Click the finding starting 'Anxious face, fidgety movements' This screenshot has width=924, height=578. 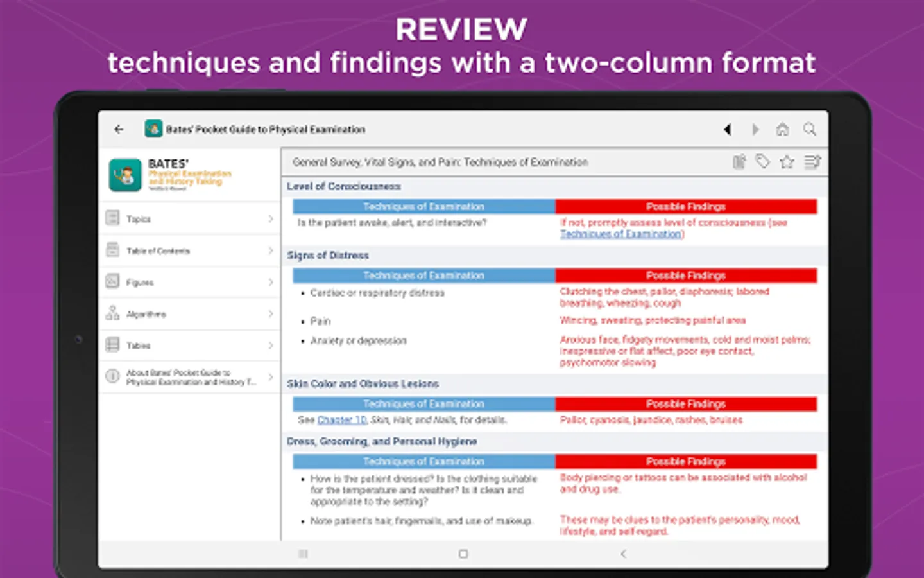click(x=685, y=351)
